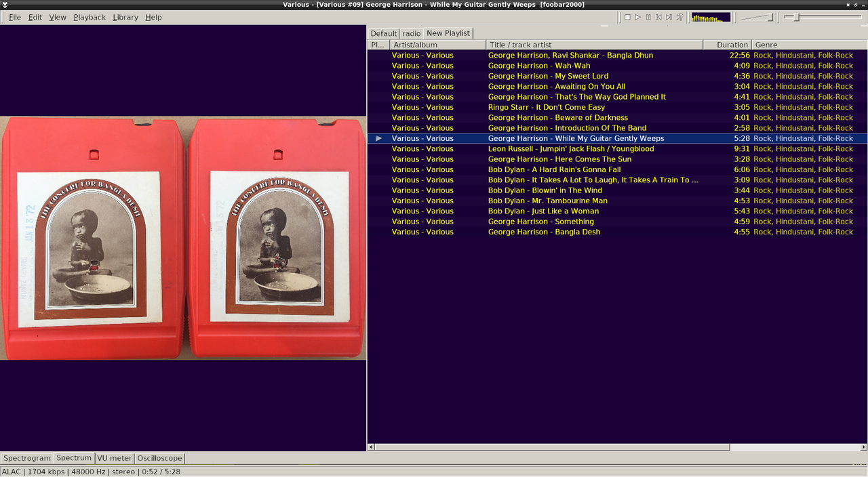Sort by the Artist/album column header

point(438,45)
